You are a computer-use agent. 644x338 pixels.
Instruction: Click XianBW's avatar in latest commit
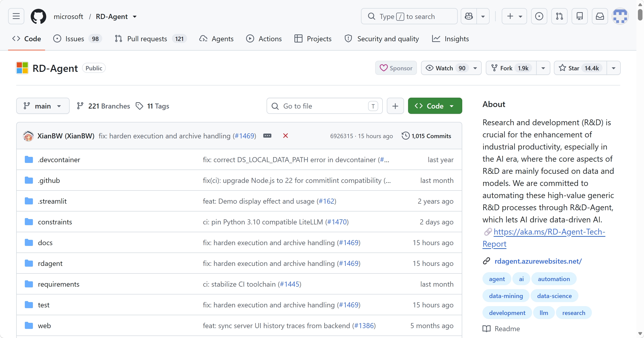(x=28, y=136)
